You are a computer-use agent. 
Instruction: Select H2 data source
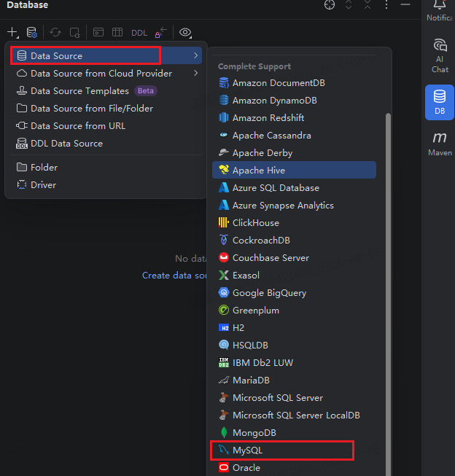click(x=294, y=327)
